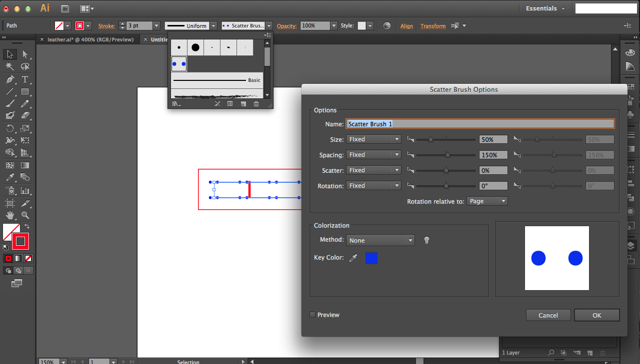Open the Scatter type dropdown
640x364 pixels.
click(373, 170)
